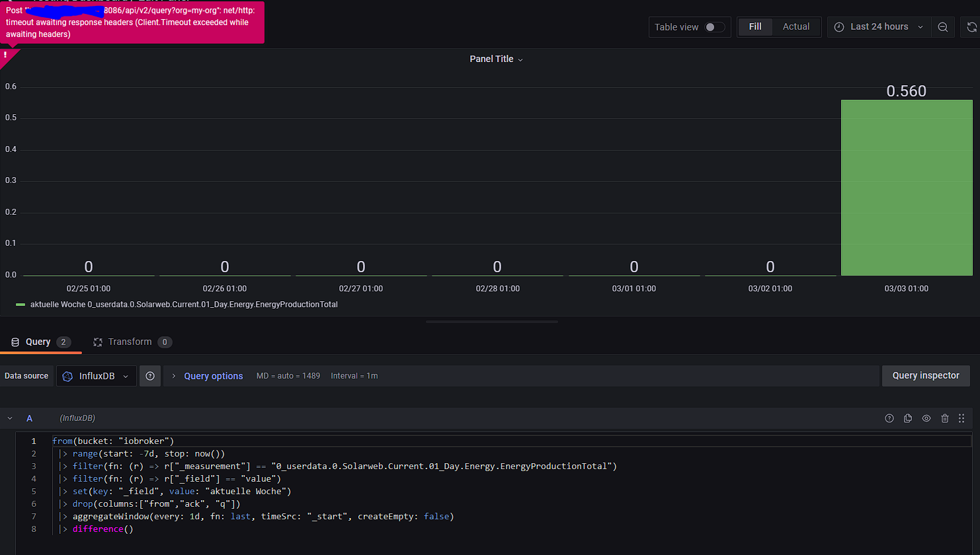Click the MD = auto = 1489 text
Image resolution: width=980 pixels, height=555 pixels.
(x=288, y=376)
